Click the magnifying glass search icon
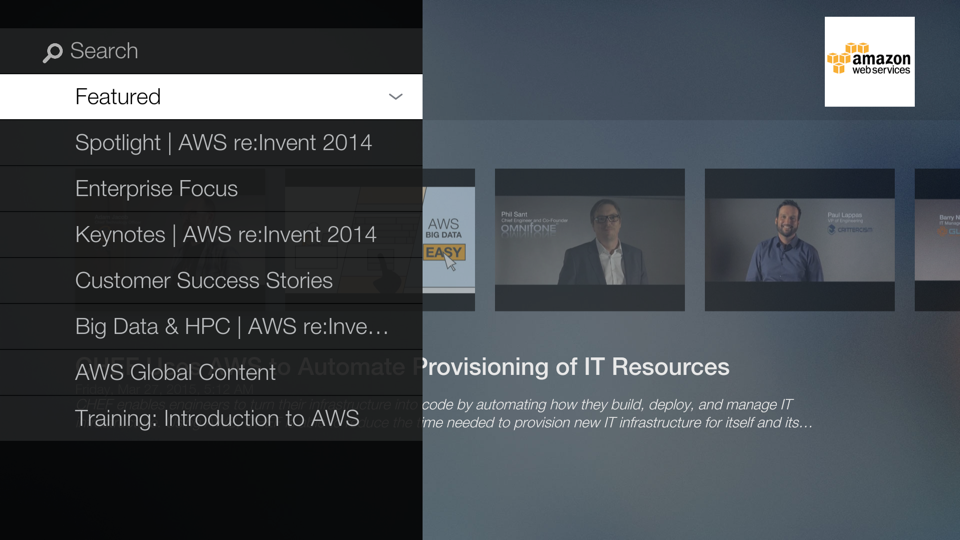Screen dimensions: 960x540 (53, 53)
